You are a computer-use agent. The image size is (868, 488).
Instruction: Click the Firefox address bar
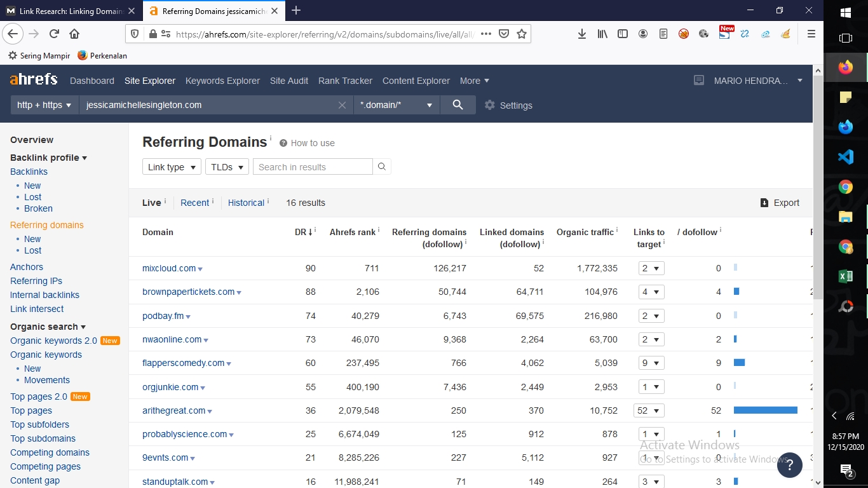click(x=324, y=34)
